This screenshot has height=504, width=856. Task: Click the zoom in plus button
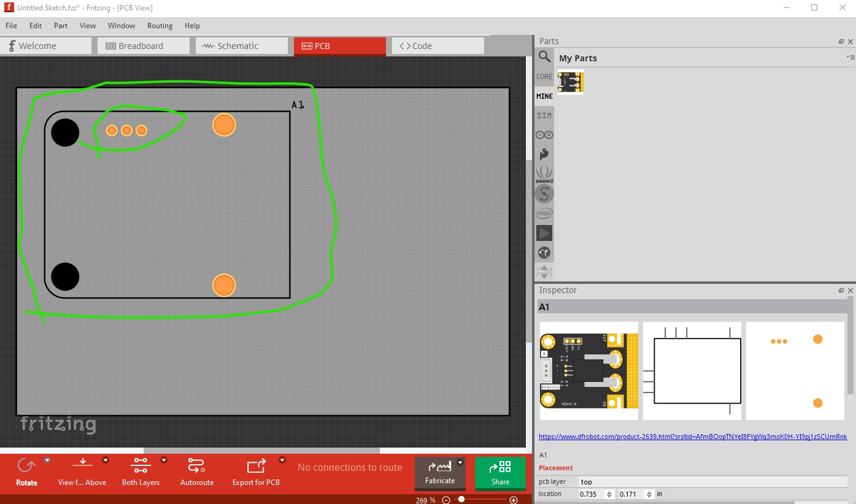(x=514, y=500)
